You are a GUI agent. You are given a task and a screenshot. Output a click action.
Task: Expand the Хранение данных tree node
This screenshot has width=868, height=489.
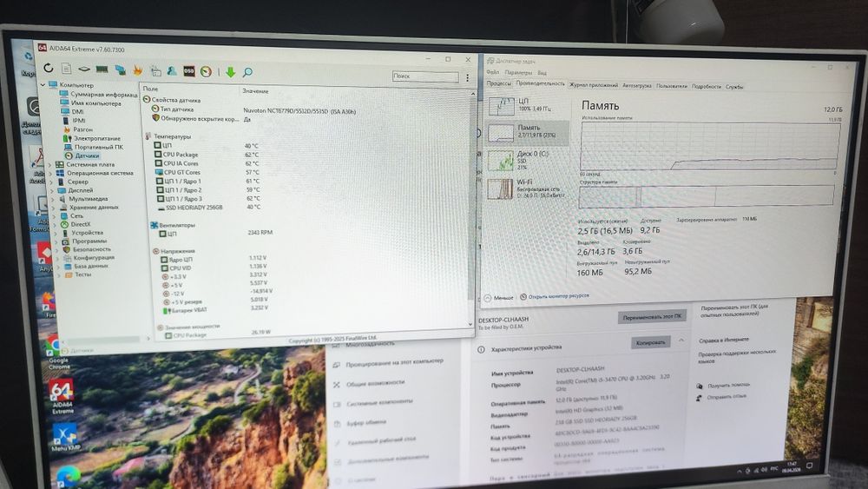pos(54,207)
